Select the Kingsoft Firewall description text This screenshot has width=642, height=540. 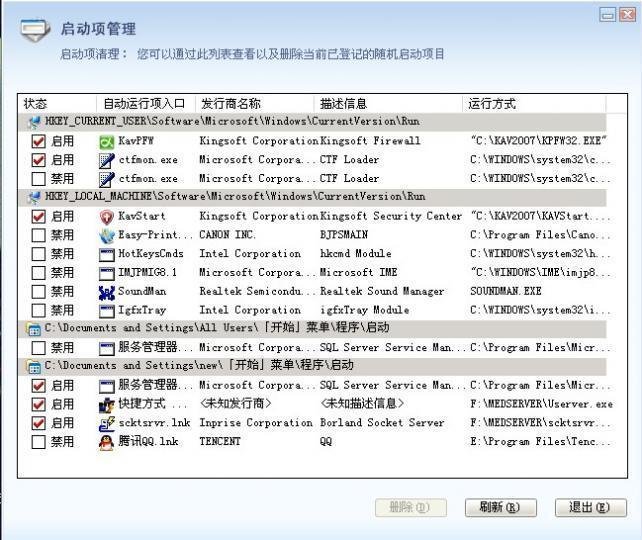[x=370, y=141]
